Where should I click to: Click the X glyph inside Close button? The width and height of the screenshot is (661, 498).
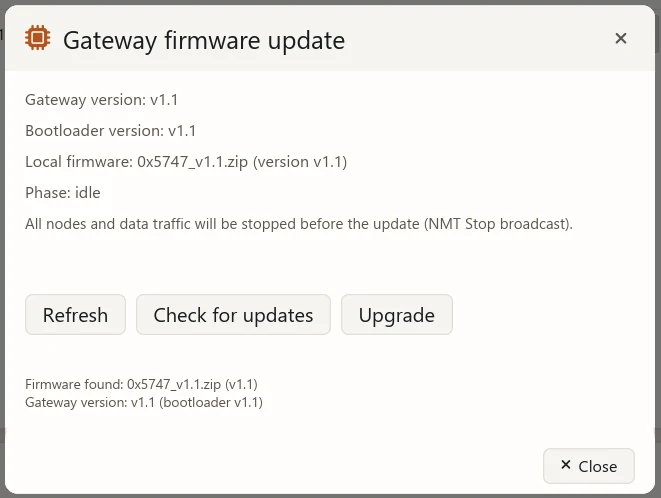[x=566, y=465]
